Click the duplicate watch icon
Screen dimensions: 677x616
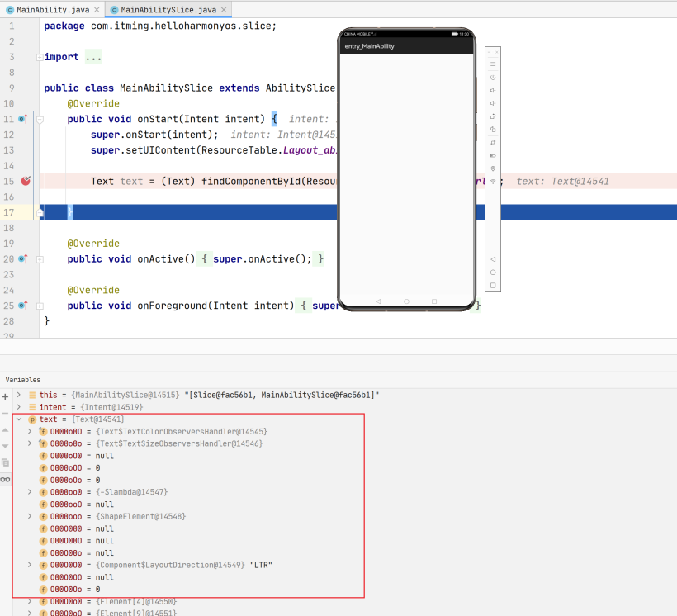pos(5,462)
